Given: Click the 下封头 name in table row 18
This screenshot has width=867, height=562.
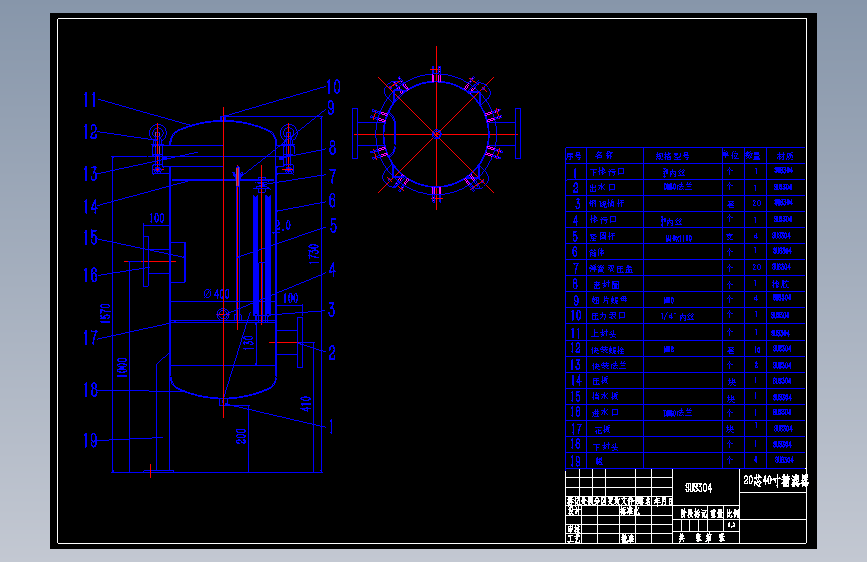Looking at the screenshot, I should (606, 446).
